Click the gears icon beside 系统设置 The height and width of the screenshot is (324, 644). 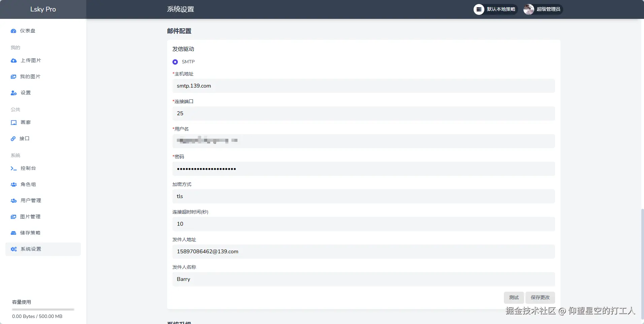point(13,249)
